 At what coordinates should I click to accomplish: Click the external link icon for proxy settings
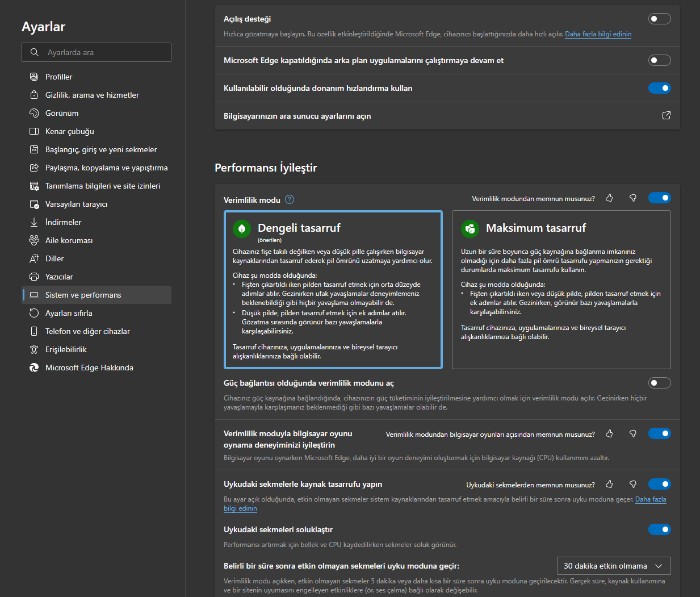tap(667, 115)
